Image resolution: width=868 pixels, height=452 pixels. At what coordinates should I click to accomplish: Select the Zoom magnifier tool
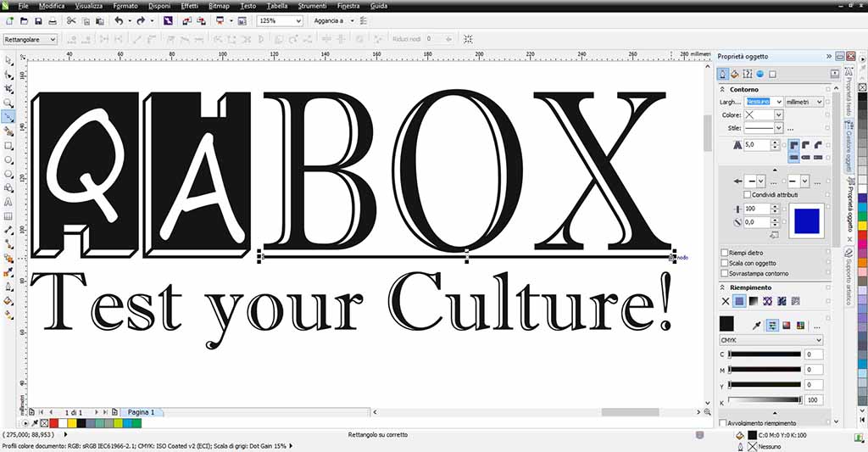click(x=8, y=103)
